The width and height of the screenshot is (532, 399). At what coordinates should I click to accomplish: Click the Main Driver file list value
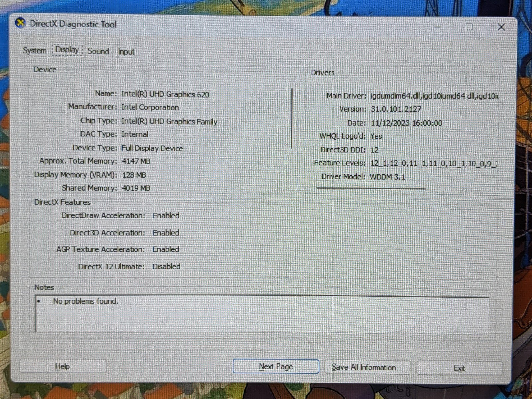coord(434,96)
